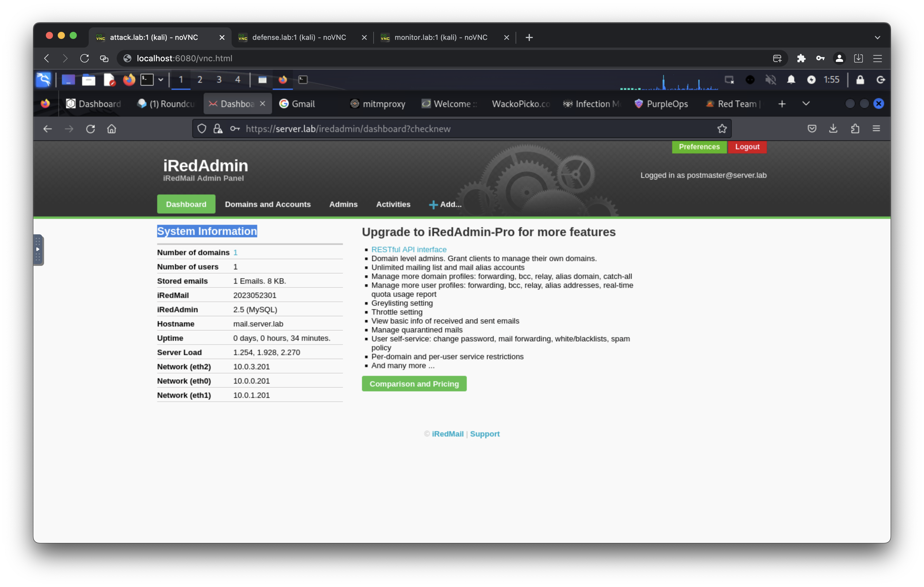The height and width of the screenshot is (587, 924).
Task: Reload the iRedAdmin page
Action: (x=90, y=129)
